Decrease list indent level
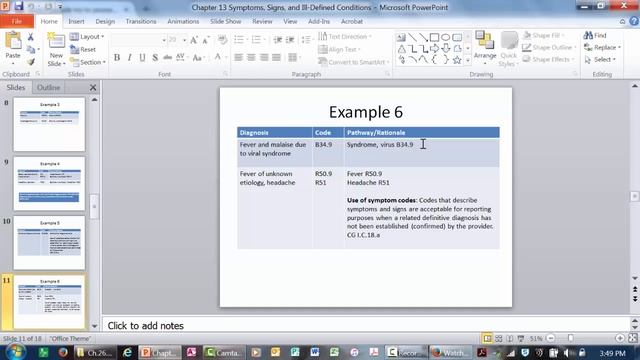This screenshot has height=360, width=640. point(278,40)
